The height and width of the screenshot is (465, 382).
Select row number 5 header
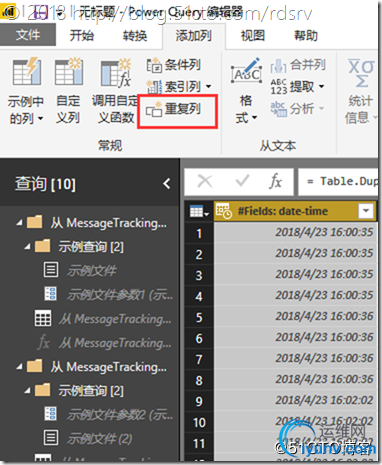click(199, 317)
